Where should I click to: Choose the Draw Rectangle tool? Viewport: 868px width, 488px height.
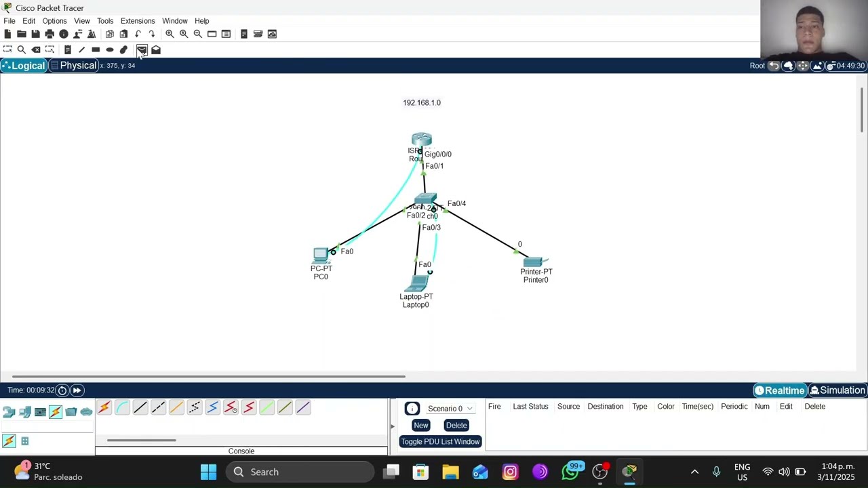(x=96, y=49)
